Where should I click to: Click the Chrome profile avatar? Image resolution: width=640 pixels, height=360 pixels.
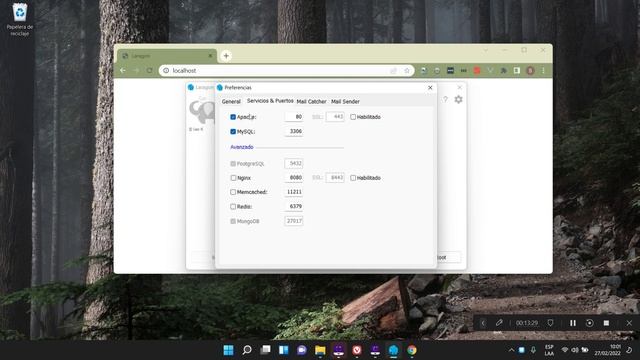[530, 71]
